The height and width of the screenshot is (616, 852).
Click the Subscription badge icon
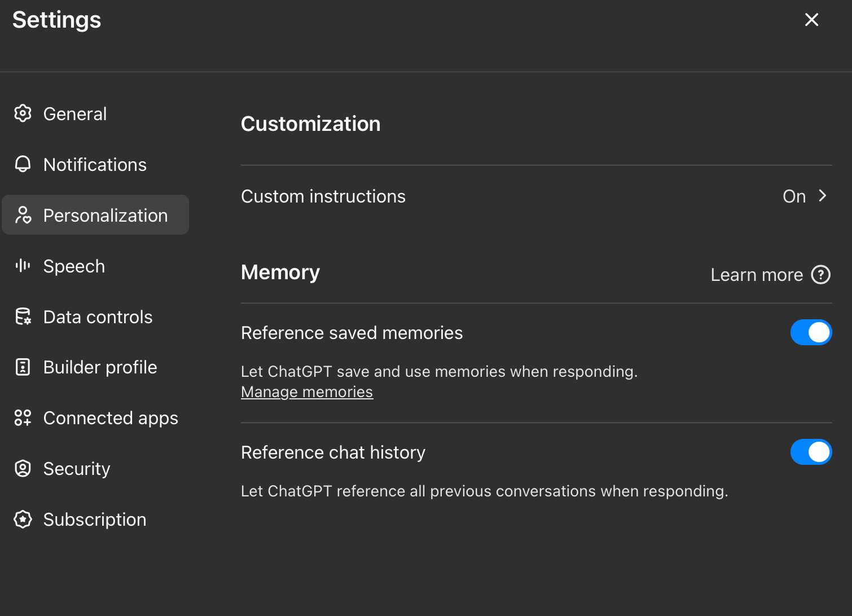23,519
